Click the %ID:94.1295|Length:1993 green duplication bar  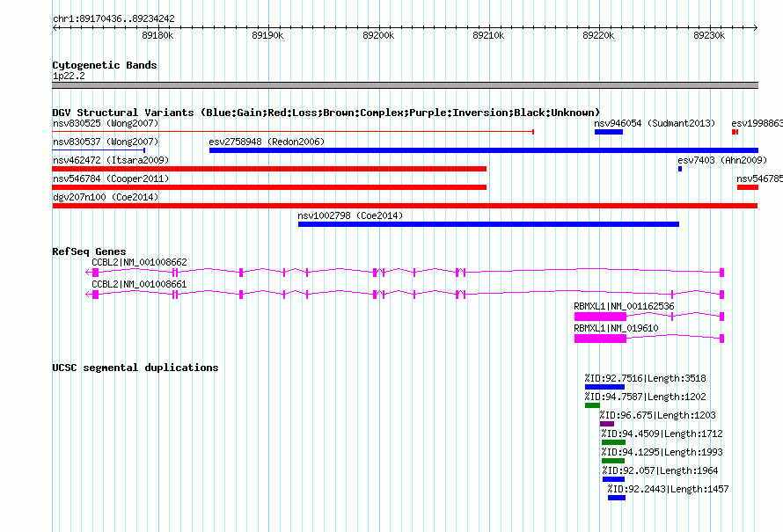coord(613,461)
